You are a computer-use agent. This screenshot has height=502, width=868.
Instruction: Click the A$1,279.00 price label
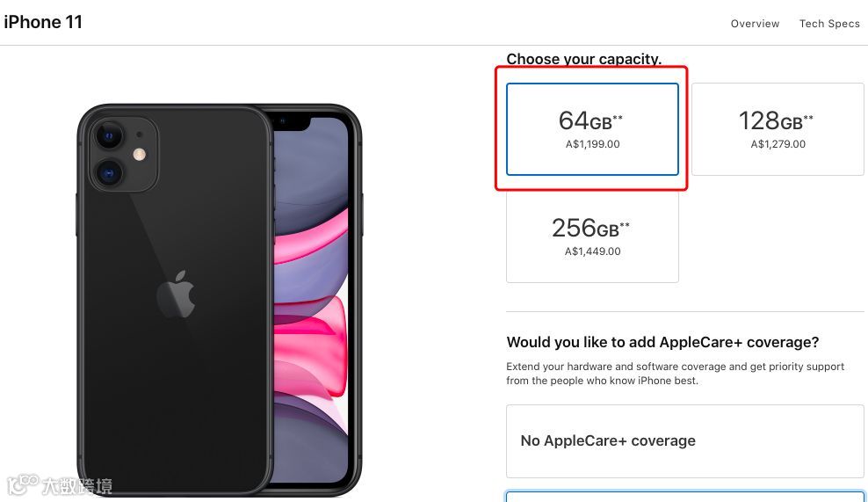pyautogui.click(x=778, y=144)
